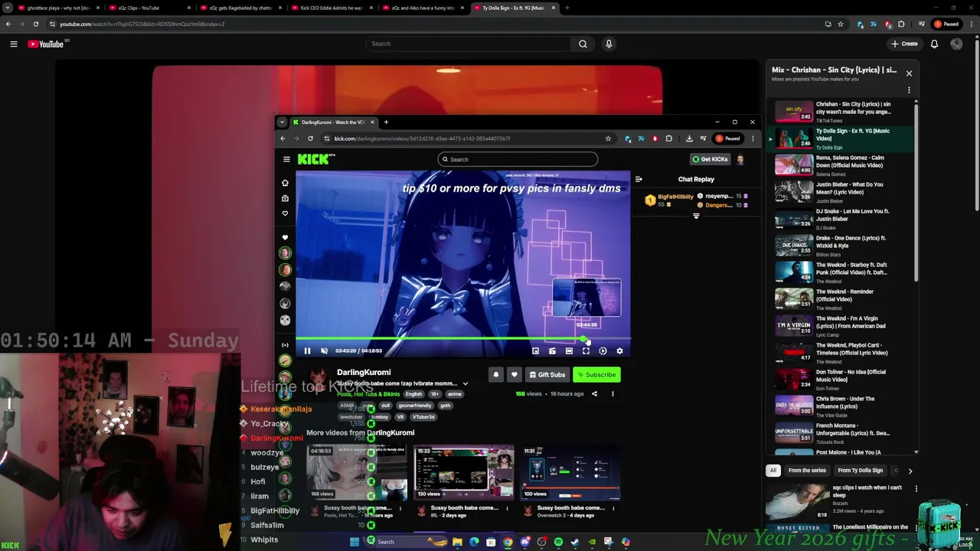
Task: Unmute the Kick video player
Action: pyautogui.click(x=324, y=350)
